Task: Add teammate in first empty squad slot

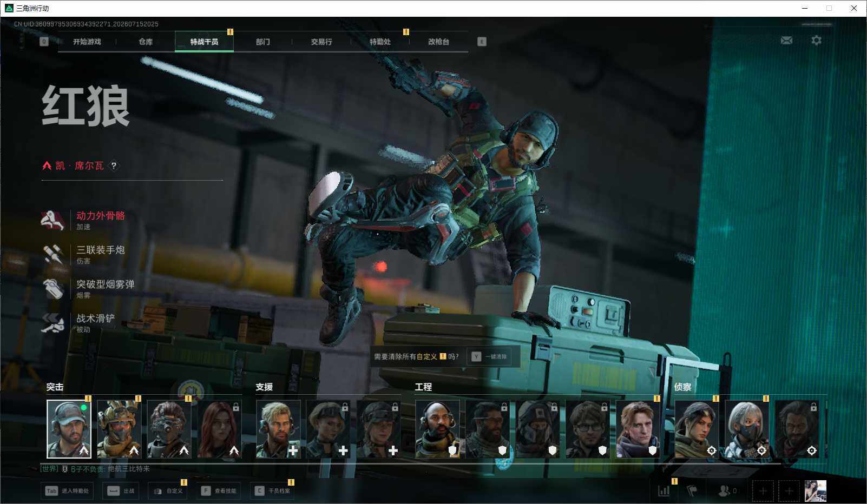Action: point(763,491)
